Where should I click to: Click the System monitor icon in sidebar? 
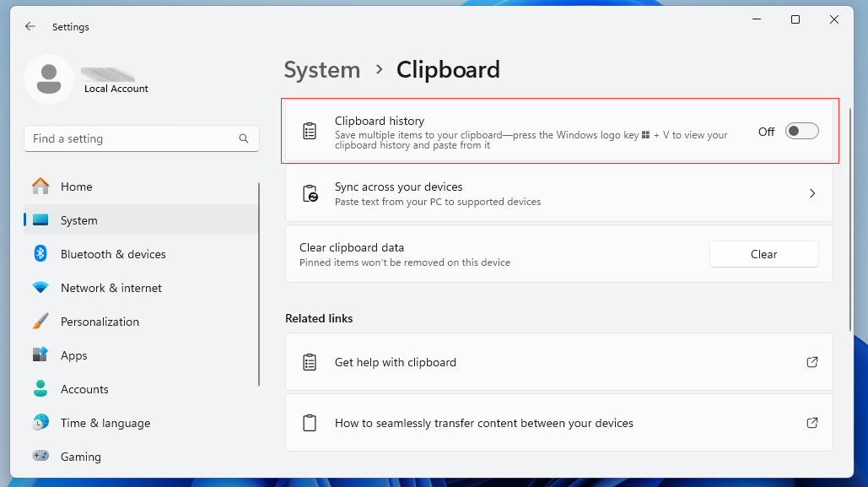pos(40,220)
